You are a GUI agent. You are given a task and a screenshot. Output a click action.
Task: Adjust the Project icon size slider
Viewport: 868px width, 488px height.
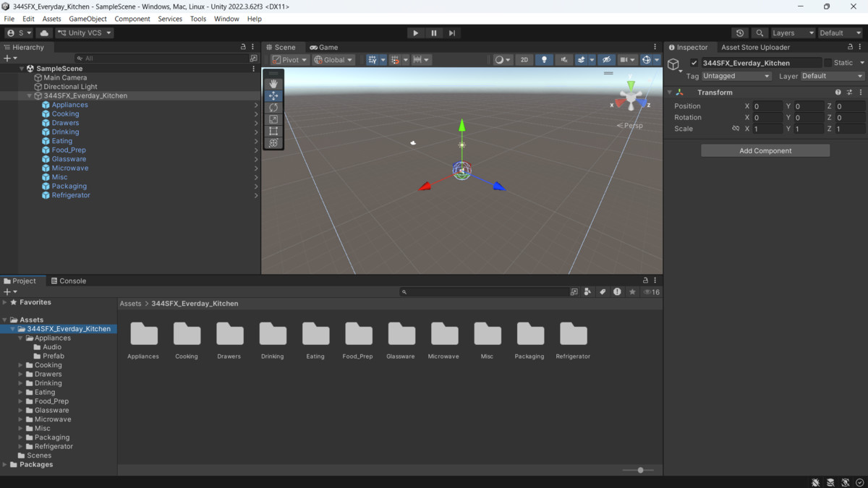pos(639,470)
